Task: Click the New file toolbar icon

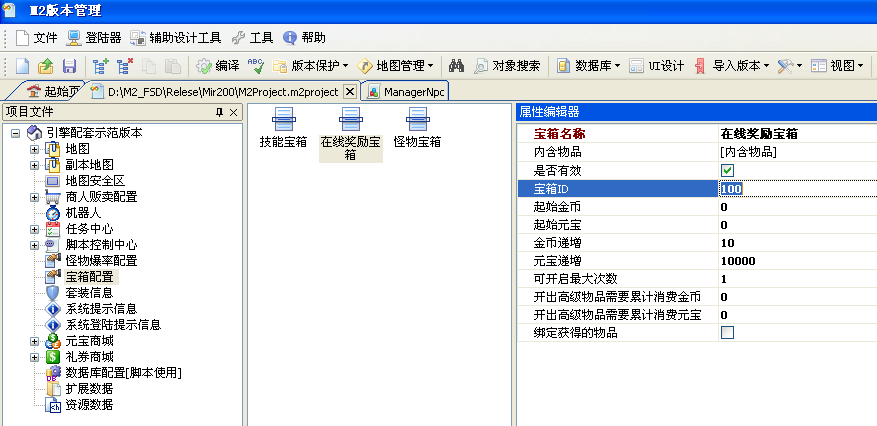Action: tap(22, 66)
